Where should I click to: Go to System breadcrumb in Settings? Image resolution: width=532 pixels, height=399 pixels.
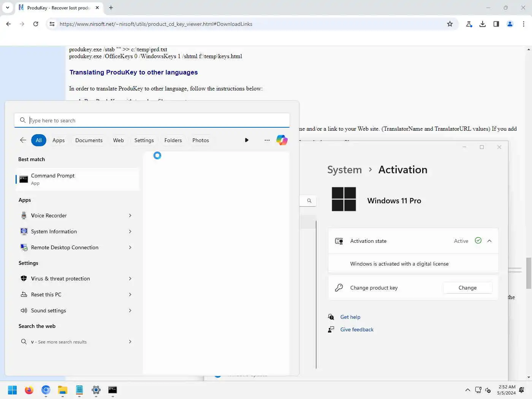345,169
